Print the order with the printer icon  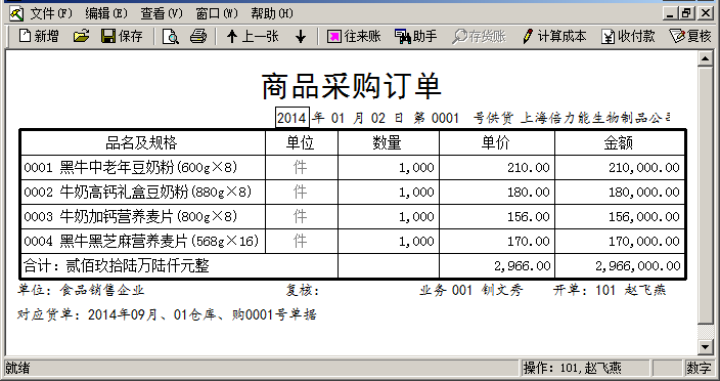click(198, 36)
